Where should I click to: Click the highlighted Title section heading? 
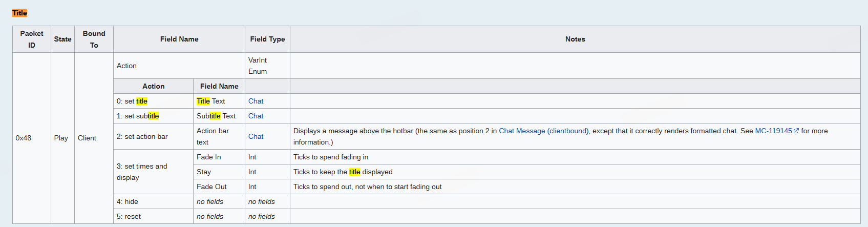pos(19,13)
